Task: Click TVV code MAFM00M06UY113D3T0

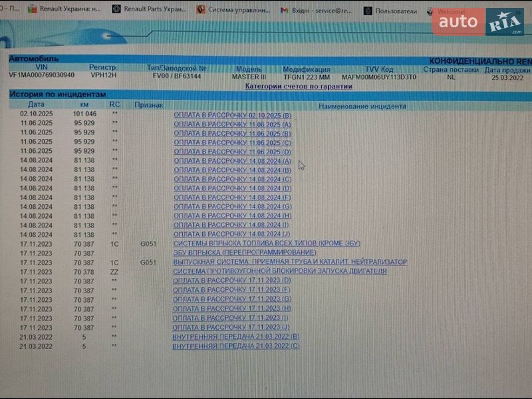Action: tap(379, 77)
